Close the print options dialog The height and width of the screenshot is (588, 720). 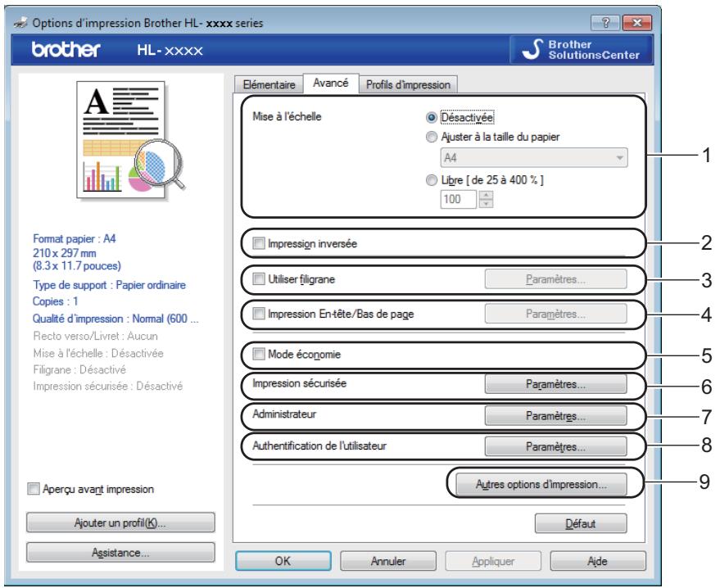click(637, 22)
